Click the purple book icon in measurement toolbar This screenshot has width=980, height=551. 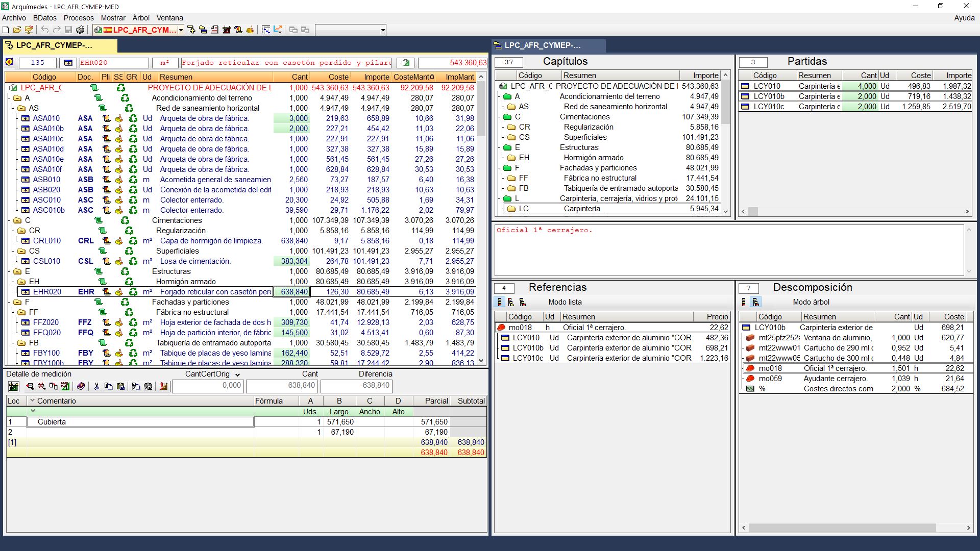point(81,387)
